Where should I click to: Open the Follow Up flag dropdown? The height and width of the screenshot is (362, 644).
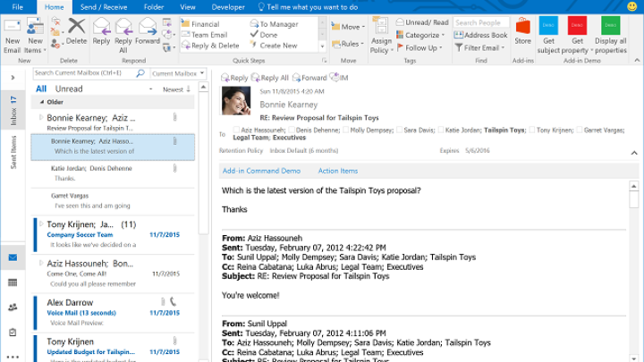coord(419,48)
